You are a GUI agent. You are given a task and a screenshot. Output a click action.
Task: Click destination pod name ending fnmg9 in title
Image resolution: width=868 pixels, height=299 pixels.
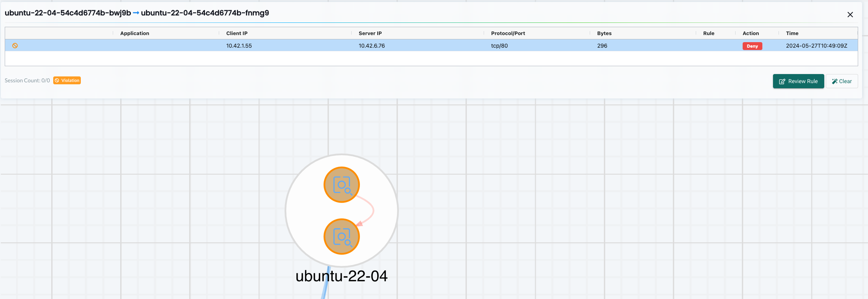[205, 13]
